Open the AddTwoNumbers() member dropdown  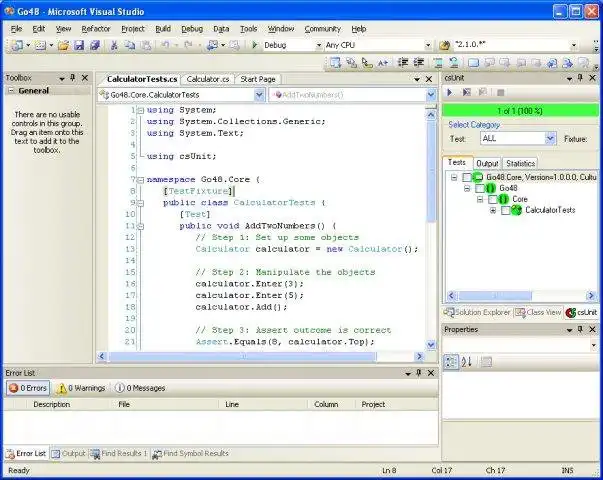(x=431, y=95)
